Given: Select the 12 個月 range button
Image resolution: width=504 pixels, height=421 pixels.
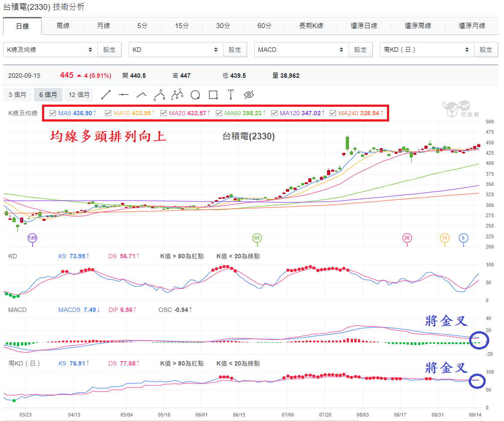Looking at the screenshot, I should pyautogui.click(x=79, y=95).
